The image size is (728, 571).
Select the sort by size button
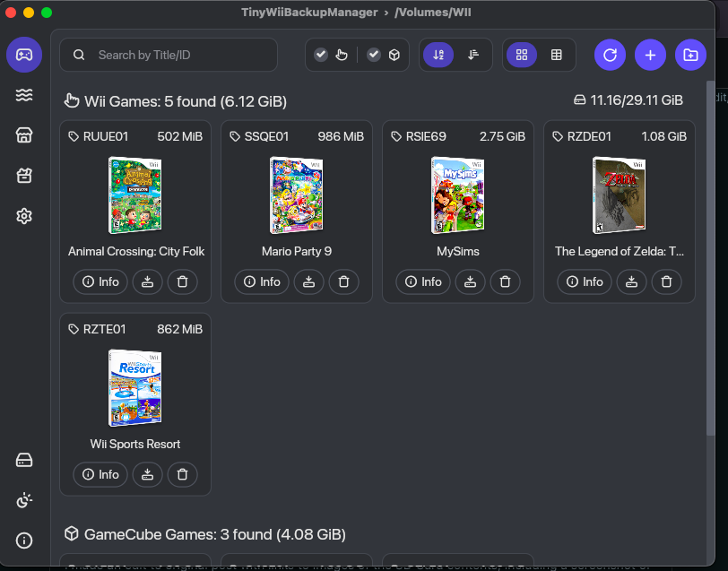(x=473, y=55)
